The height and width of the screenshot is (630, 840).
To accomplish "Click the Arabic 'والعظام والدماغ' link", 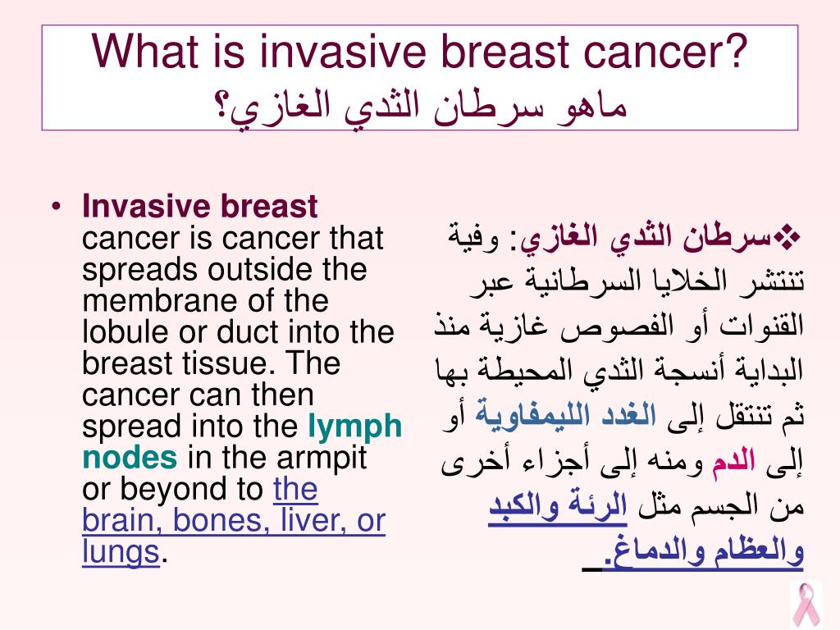I will [x=703, y=550].
